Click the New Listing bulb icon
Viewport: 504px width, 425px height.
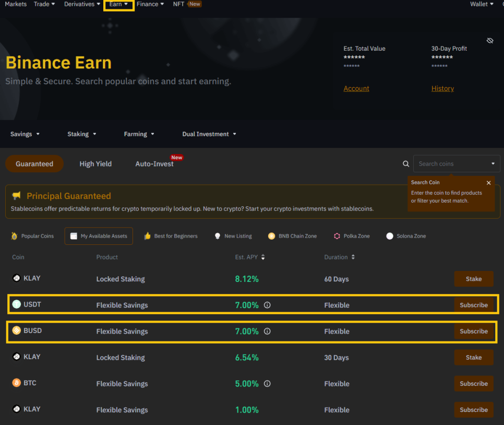pyautogui.click(x=218, y=236)
